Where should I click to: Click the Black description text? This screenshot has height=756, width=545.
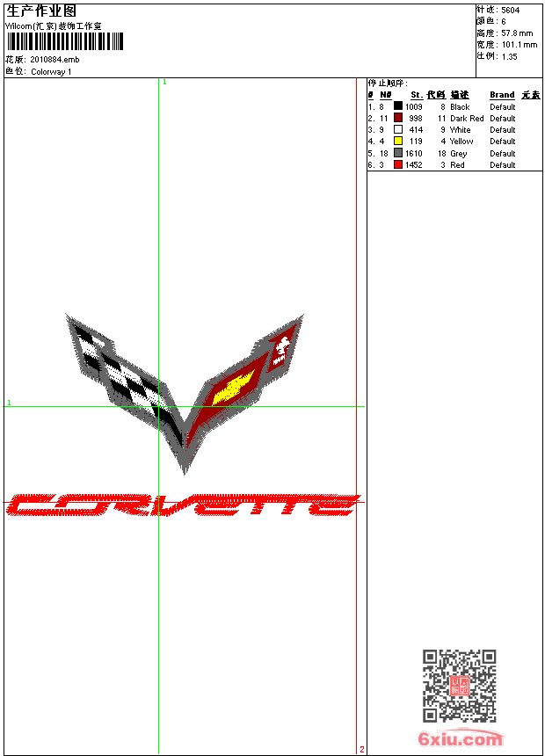click(460, 107)
